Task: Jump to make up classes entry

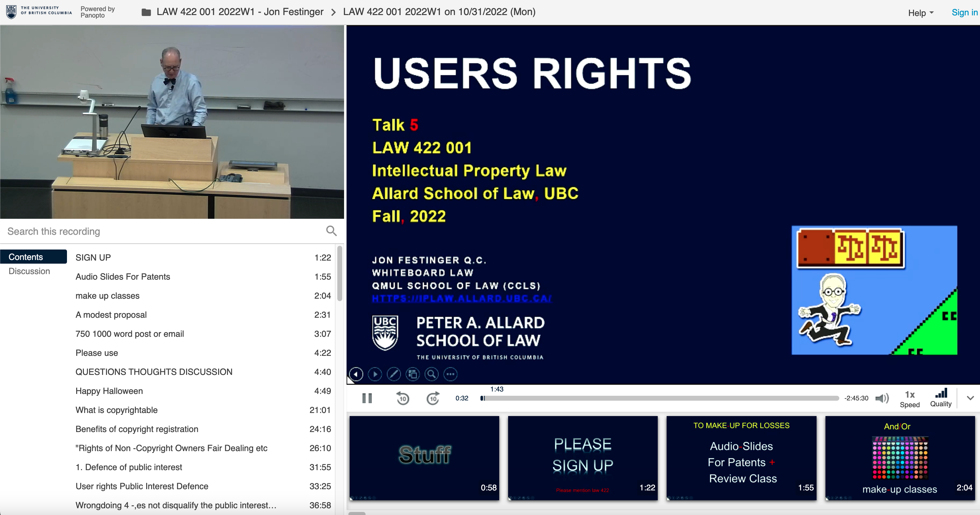Action: [x=203, y=296]
